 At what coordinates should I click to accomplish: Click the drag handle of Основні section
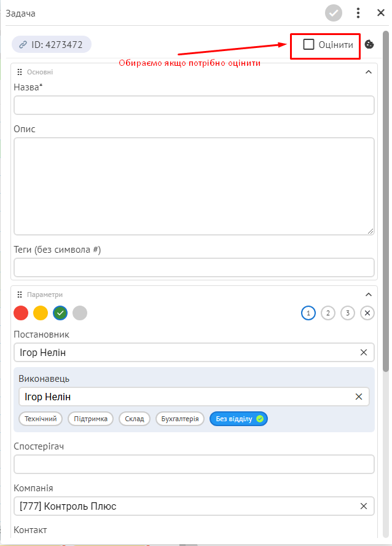pos(20,72)
